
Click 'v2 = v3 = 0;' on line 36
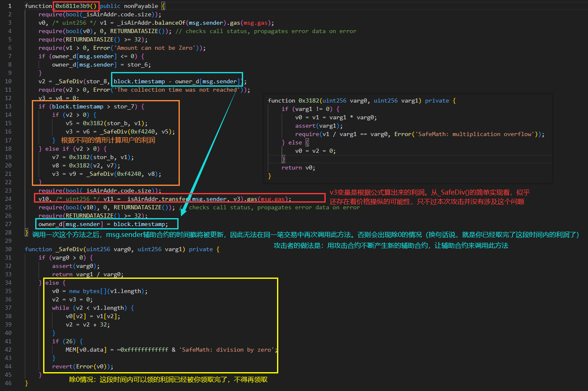point(73,299)
